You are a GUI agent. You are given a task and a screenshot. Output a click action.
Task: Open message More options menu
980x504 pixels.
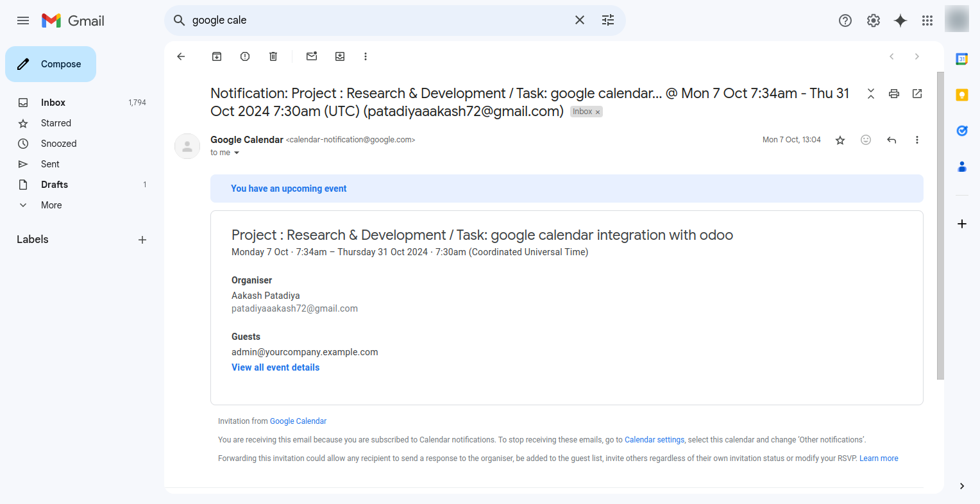pos(917,140)
